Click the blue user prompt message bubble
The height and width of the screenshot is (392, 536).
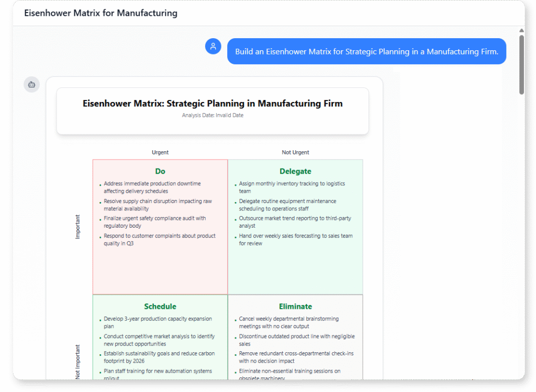click(x=366, y=51)
